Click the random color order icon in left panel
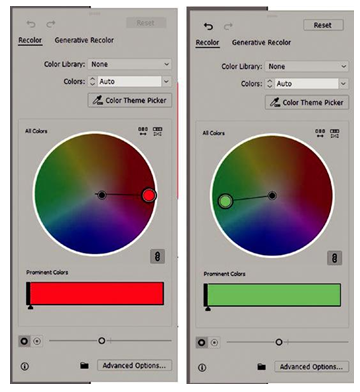 click(143, 131)
